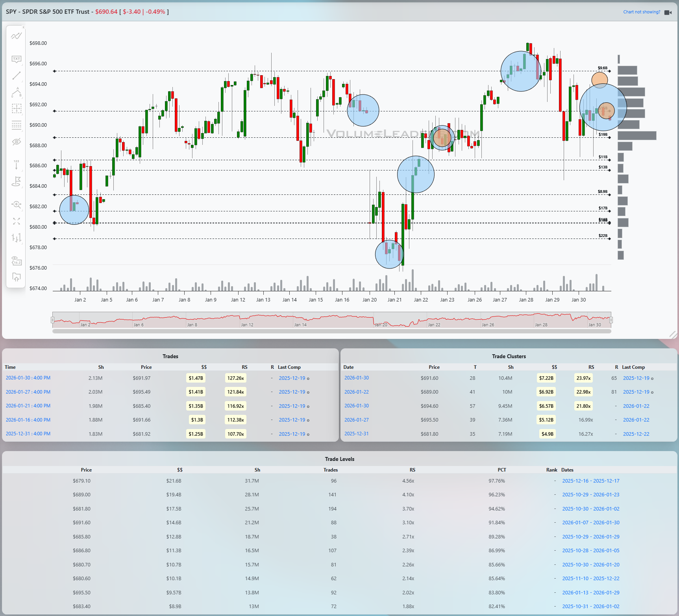Click Last Comp 2025-12-22 in clusters table

pos(636,434)
